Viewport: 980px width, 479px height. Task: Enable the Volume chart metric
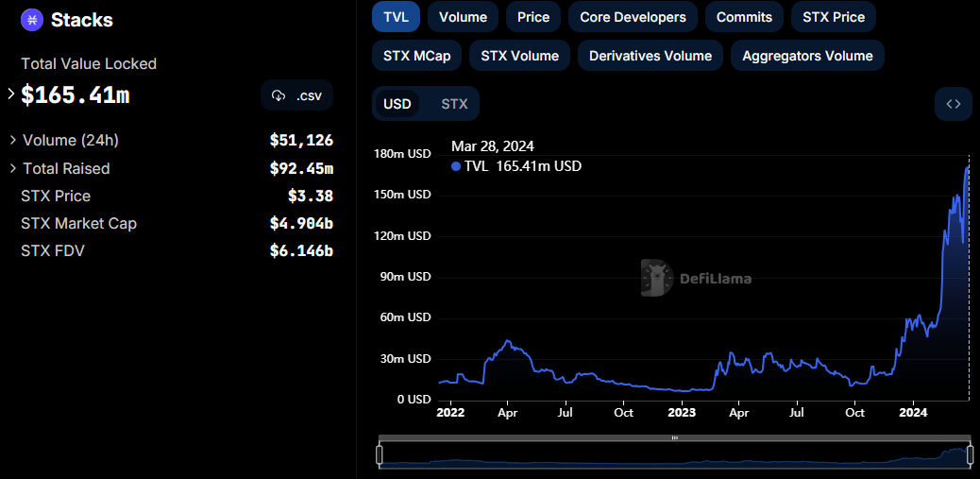click(x=463, y=17)
